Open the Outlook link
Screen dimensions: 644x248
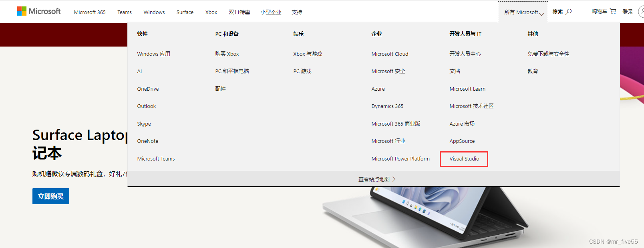[x=147, y=106]
